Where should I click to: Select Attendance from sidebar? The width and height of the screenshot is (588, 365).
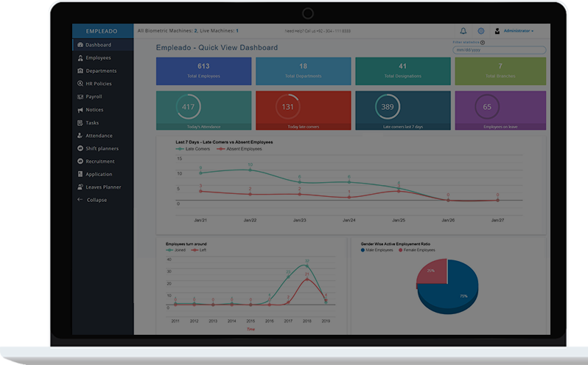pyautogui.click(x=102, y=136)
